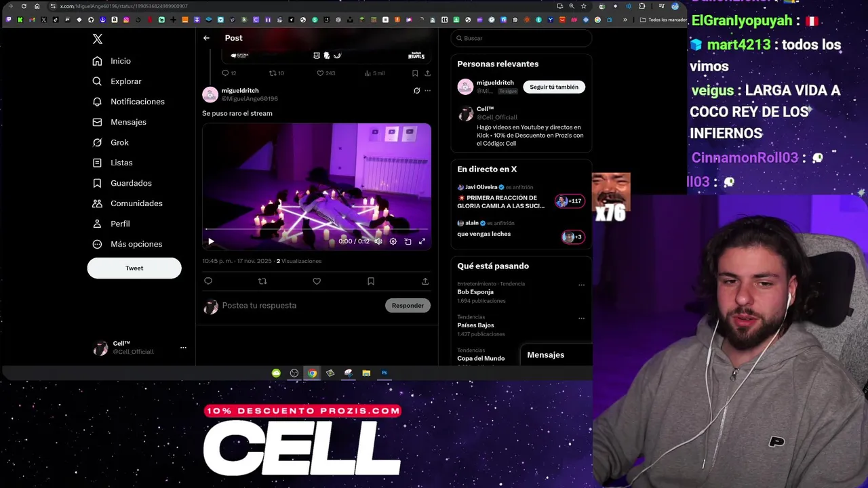Open the Bob Esponja trend

[475, 292]
